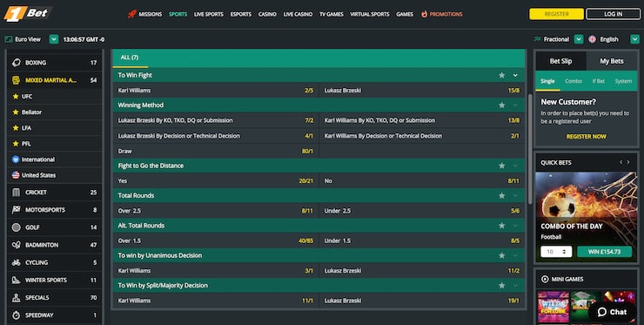Screen dimensions: 644x325
Task: Click the Quick Bets stake stepper
Action: pyautogui.click(x=564, y=251)
